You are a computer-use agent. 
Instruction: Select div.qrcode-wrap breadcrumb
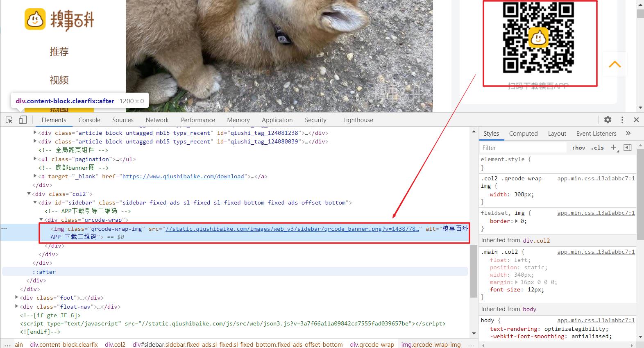click(x=372, y=344)
